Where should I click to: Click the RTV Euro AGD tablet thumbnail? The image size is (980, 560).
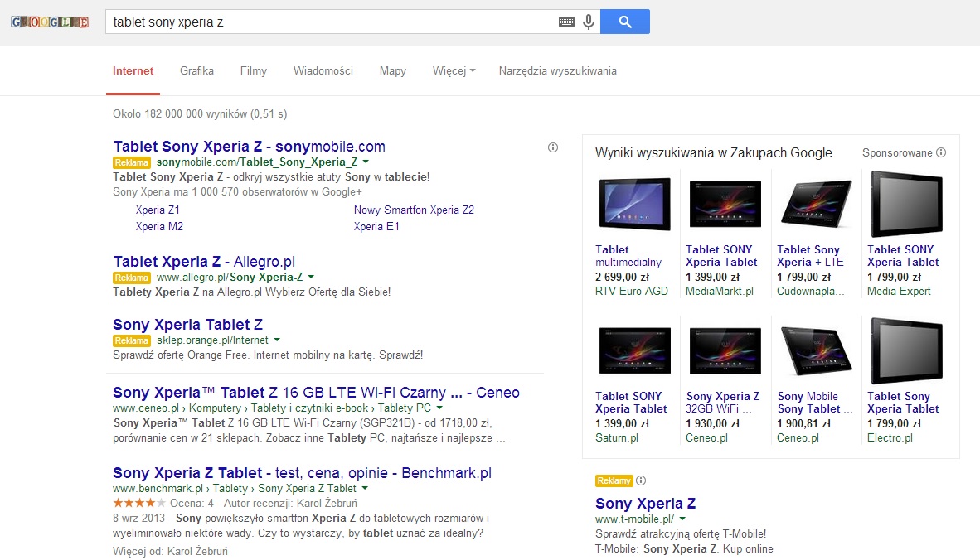(634, 204)
